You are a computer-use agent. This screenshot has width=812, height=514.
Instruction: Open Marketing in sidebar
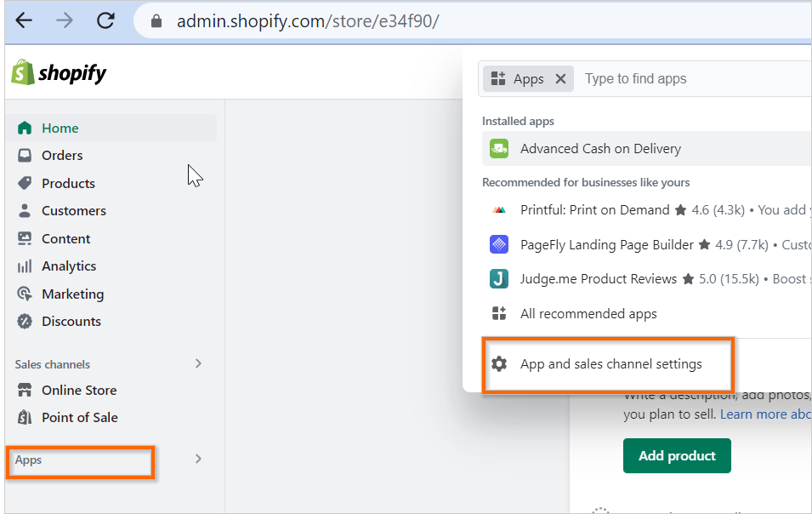pyautogui.click(x=72, y=294)
